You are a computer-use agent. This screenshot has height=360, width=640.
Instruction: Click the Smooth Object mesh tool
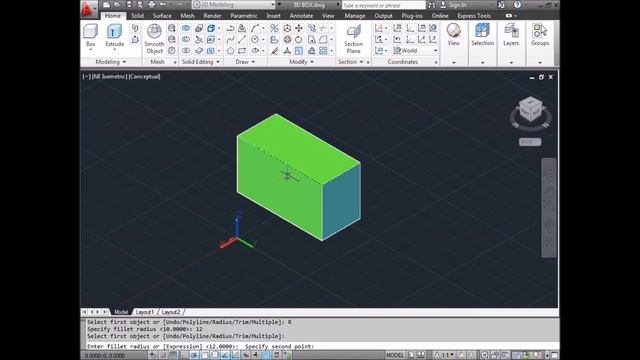(x=154, y=39)
